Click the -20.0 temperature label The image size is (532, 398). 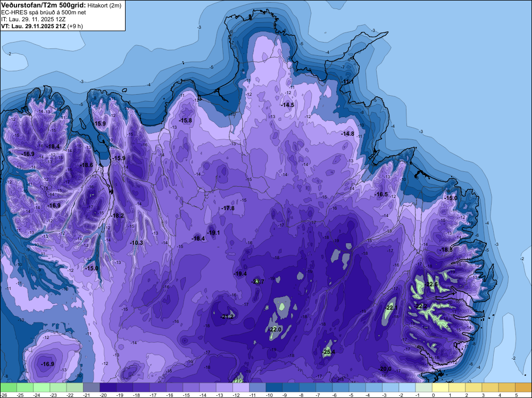385,369
